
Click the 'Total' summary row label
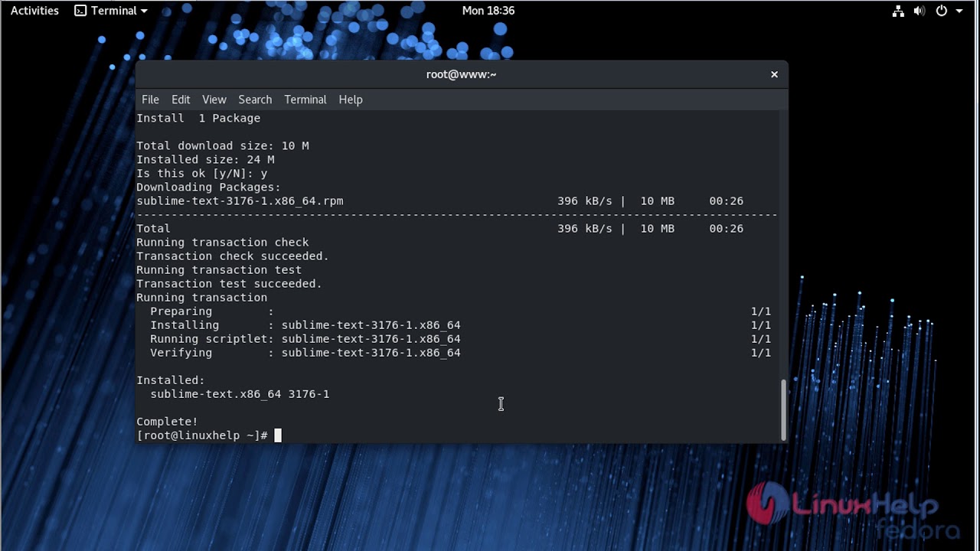[x=153, y=229]
